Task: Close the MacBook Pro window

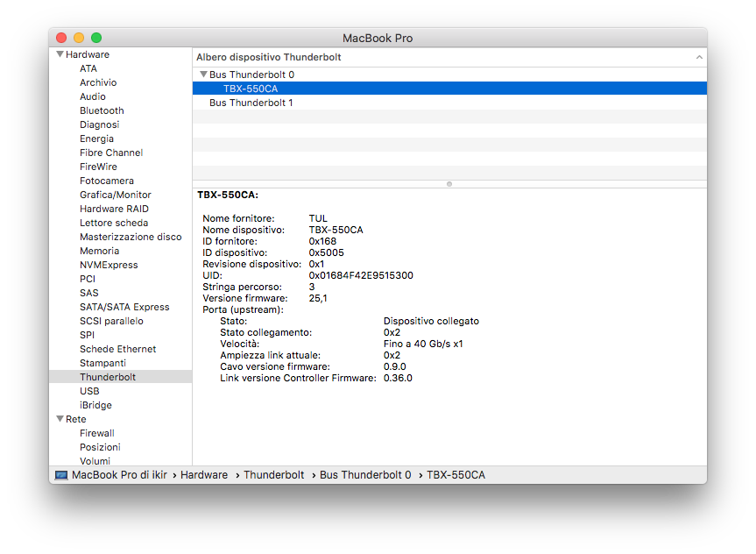Action: point(61,38)
